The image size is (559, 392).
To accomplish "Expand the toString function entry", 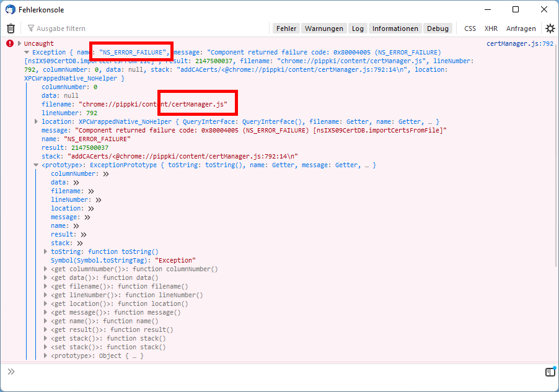I will pyautogui.click(x=45, y=252).
